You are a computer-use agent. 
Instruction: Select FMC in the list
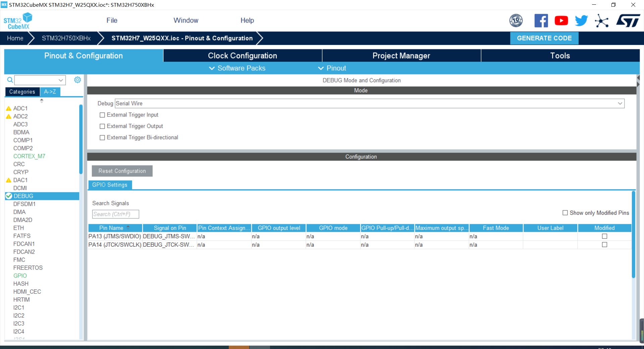coord(19,260)
